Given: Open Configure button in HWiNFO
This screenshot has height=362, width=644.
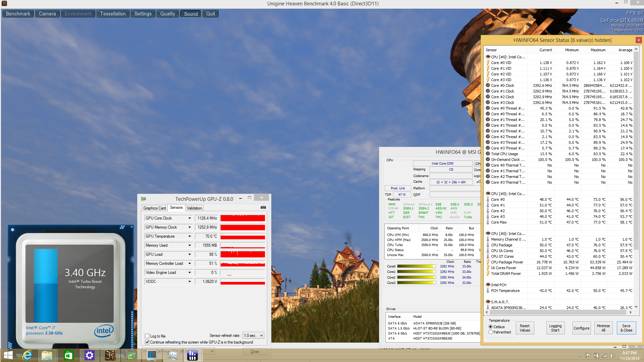Looking at the screenshot, I should click(581, 328).
